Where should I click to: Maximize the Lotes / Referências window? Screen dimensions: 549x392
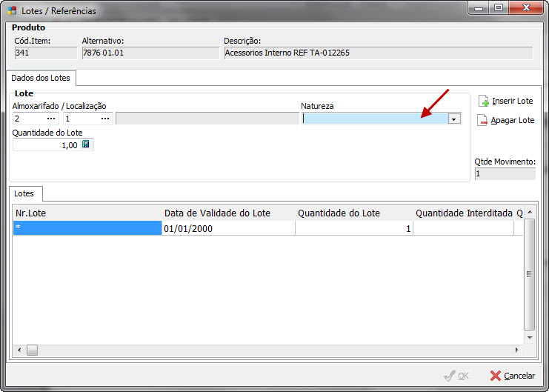pyautogui.click(x=499, y=8)
